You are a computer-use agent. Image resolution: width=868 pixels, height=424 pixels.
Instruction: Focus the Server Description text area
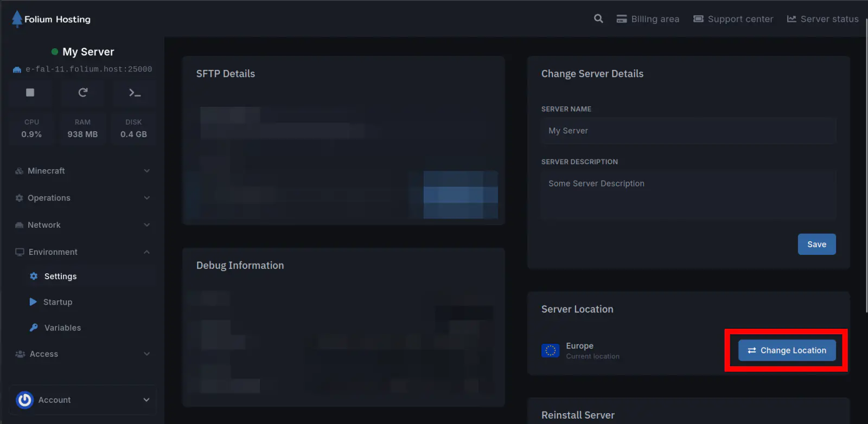[688, 195]
